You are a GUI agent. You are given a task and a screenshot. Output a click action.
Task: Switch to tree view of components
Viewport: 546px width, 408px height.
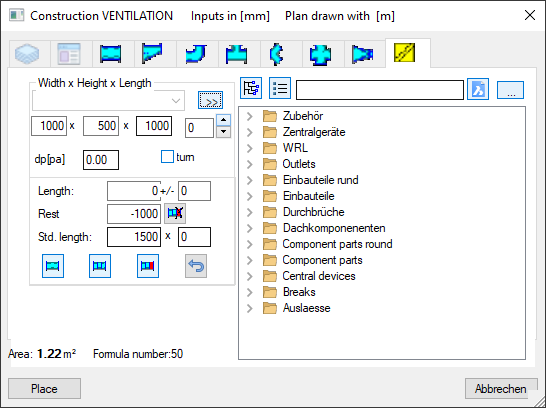point(251,88)
